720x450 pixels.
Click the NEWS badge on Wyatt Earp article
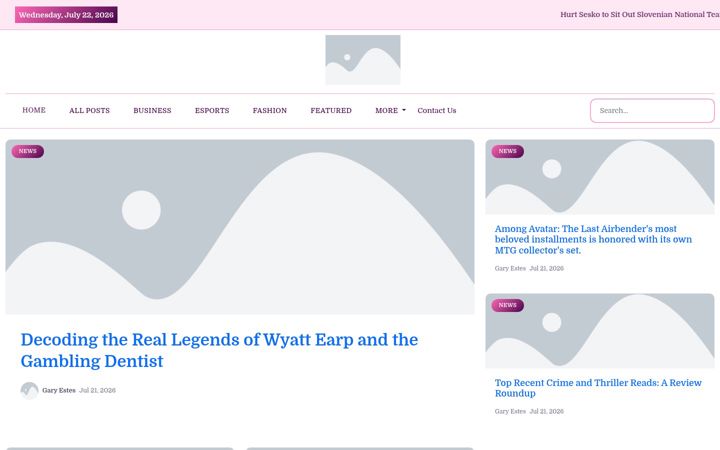[x=28, y=151]
